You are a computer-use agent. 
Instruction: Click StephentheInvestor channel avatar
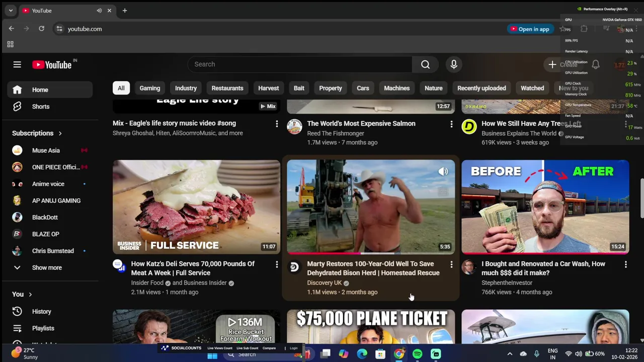click(x=469, y=267)
